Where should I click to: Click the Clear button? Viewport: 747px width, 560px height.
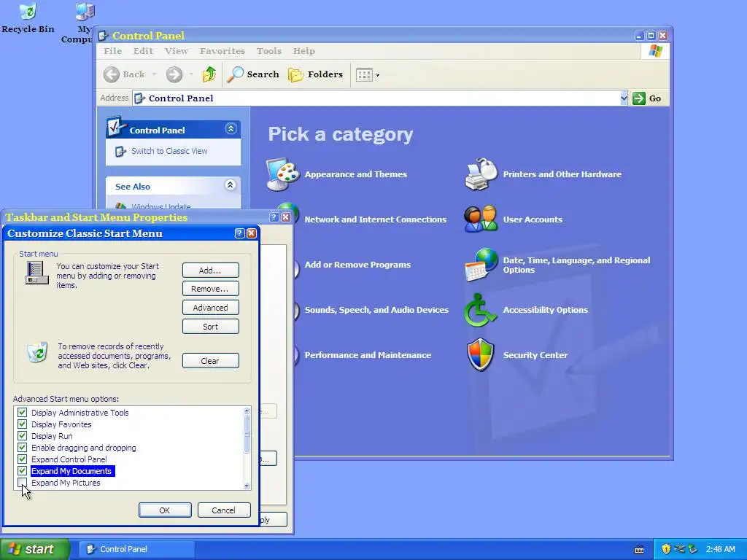point(210,361)
